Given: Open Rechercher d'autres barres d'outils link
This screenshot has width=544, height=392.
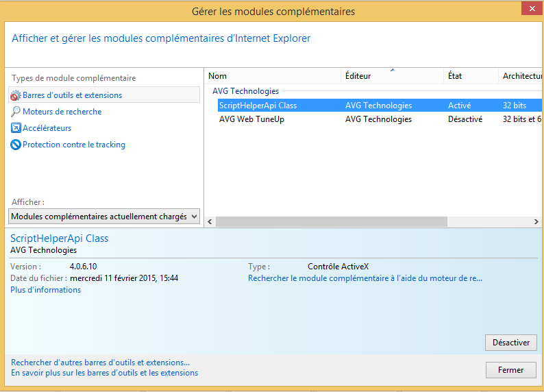Looking at the screenshot, I should pyautogui.click(x=100, y=362).
